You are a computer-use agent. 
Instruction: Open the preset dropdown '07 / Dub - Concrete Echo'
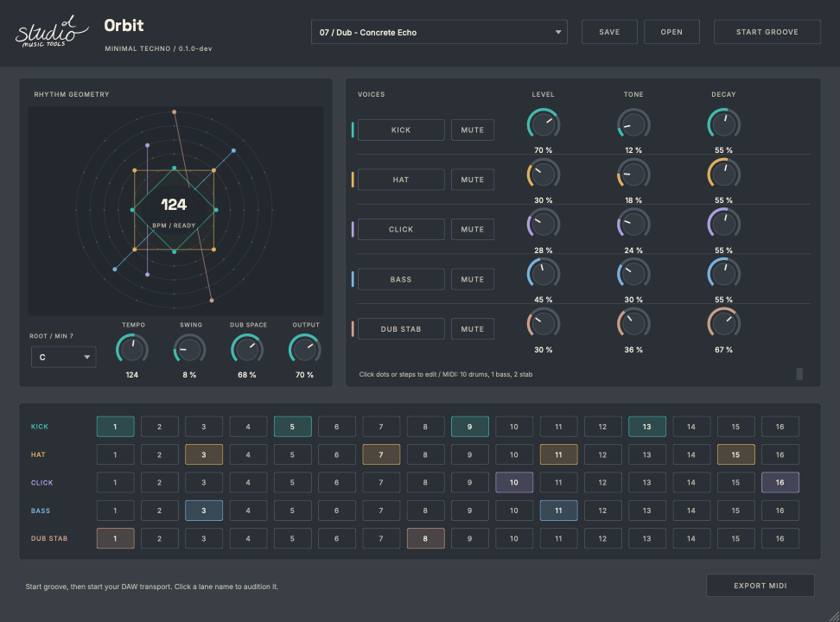pyautogui.click(x=439, y=32)
